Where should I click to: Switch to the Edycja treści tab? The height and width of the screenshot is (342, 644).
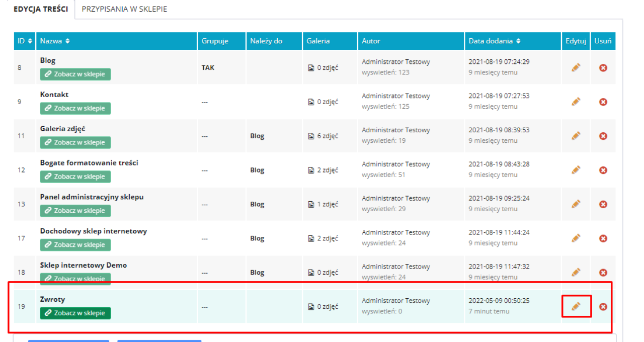point(41,9)
